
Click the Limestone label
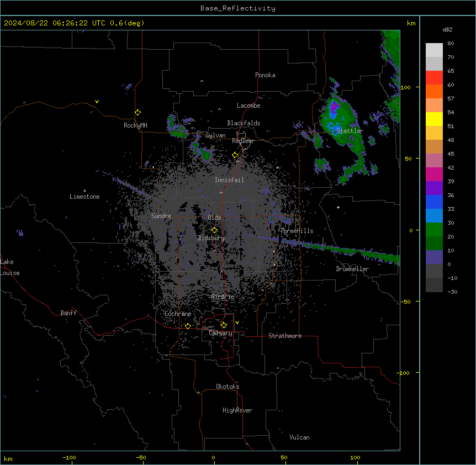click(x=84, y=197)
